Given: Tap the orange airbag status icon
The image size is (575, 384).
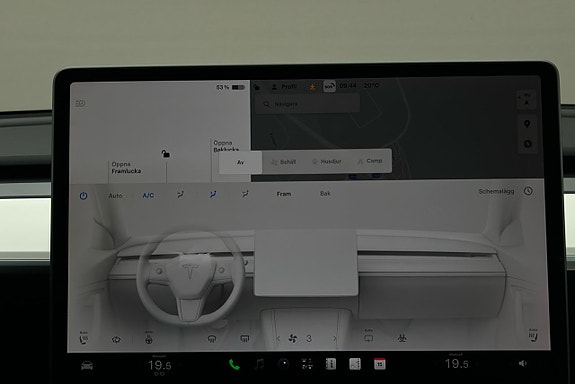Looking at the screenshot, I should click(x=312, y=87).
